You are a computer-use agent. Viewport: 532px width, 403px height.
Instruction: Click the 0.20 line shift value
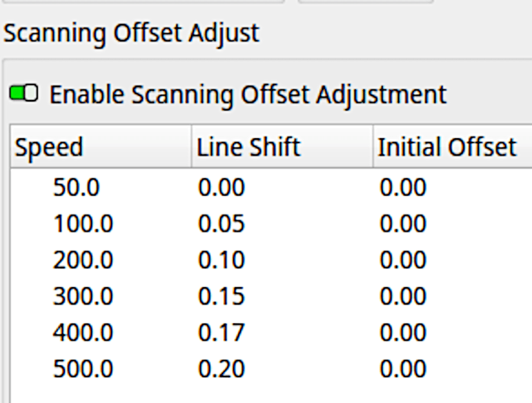pos(220,368)
